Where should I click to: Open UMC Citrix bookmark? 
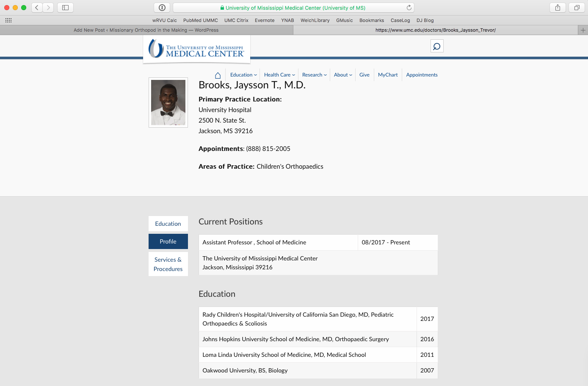(x=236, y=20)
